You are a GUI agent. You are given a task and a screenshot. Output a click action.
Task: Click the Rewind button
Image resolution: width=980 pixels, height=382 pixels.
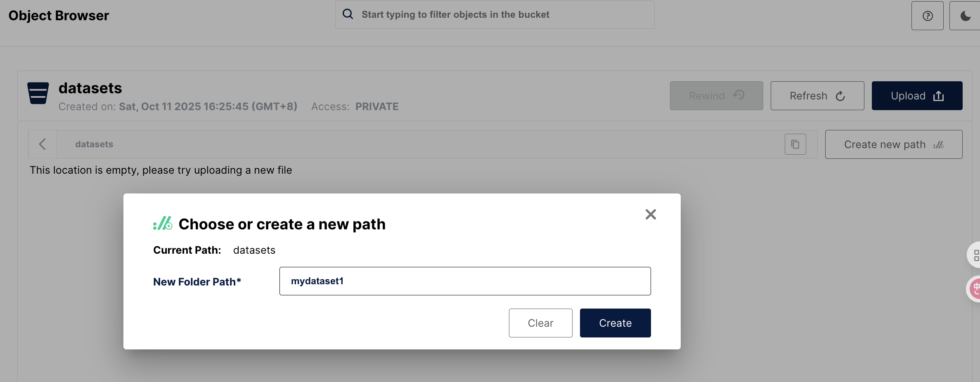point(716,96)
